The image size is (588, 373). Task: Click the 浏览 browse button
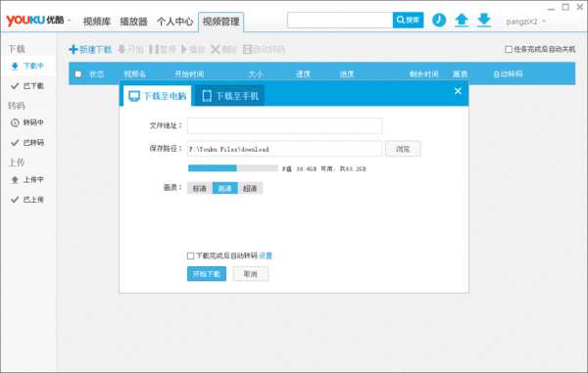click(403, 149)
